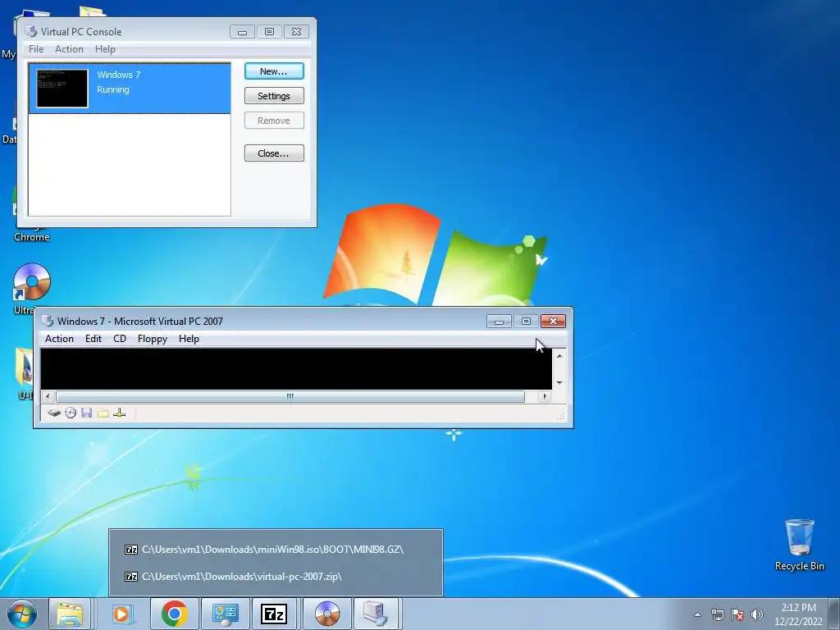This screenshot has height=630, width=840.
Task: Click the hard disk status icon in Virtual PC window
Action: click(53, 413)
